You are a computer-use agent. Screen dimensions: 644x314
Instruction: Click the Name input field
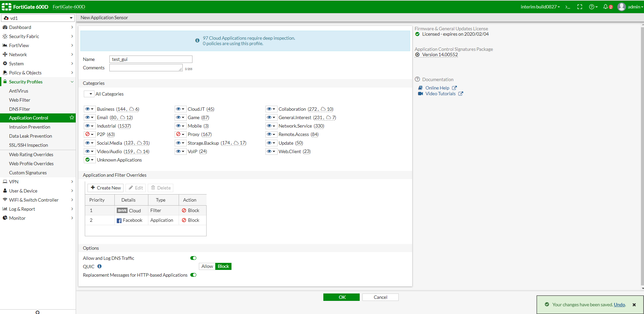tap(151, 59)
